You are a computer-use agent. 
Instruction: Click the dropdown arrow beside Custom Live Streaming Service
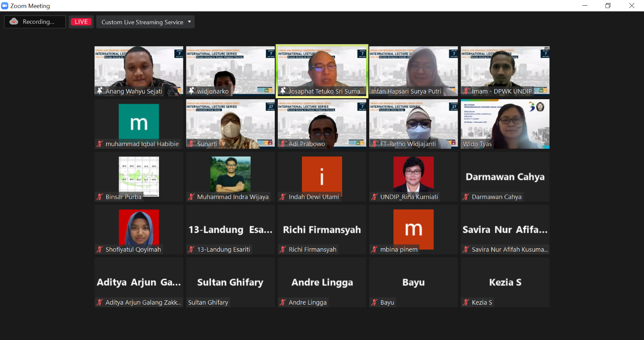tap(189, 22)
